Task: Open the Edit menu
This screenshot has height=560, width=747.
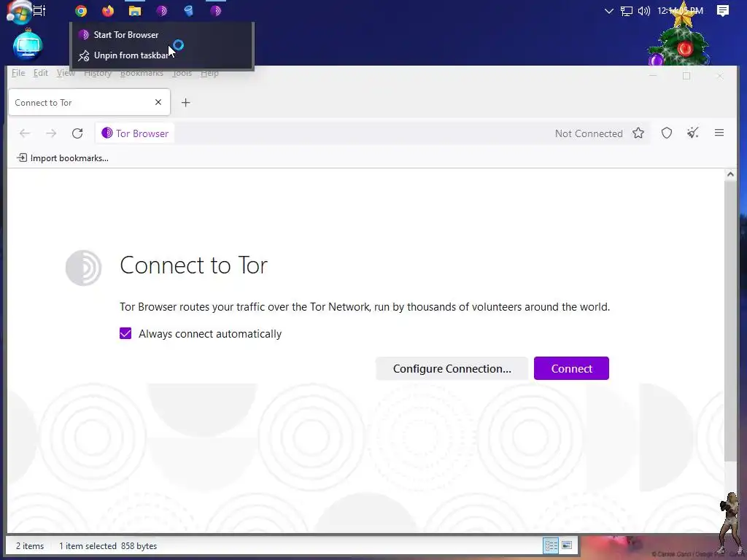Action: point(41,73)
